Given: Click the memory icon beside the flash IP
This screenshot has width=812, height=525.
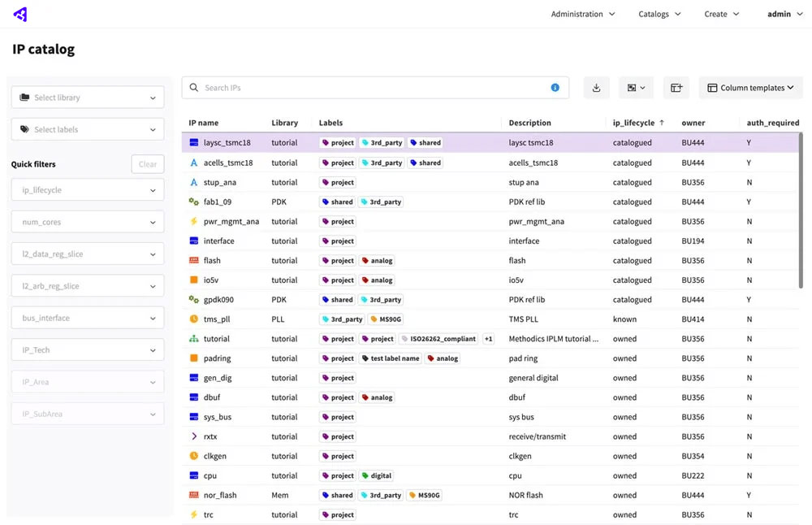Looking at the screenshot, I should coord(193,260).
